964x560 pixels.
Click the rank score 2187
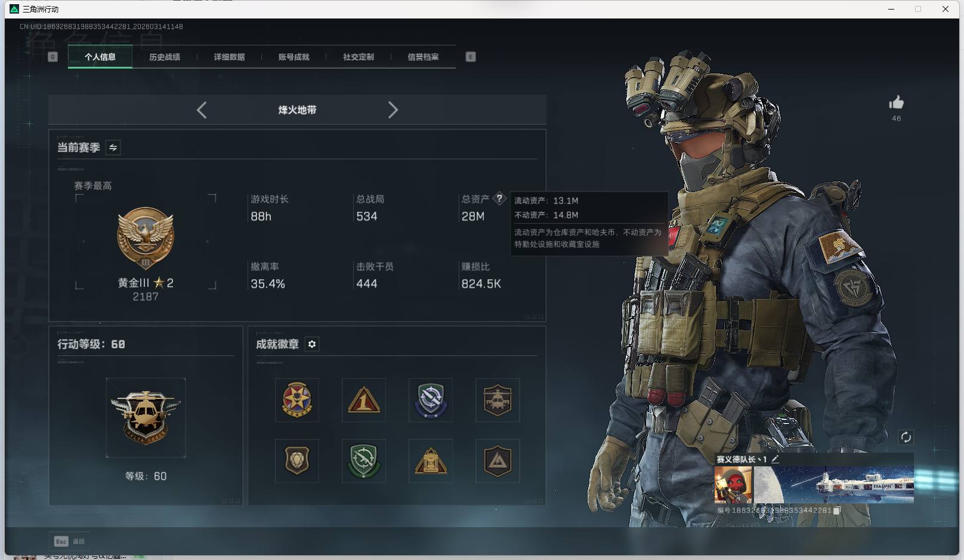[x=146, y=296]
